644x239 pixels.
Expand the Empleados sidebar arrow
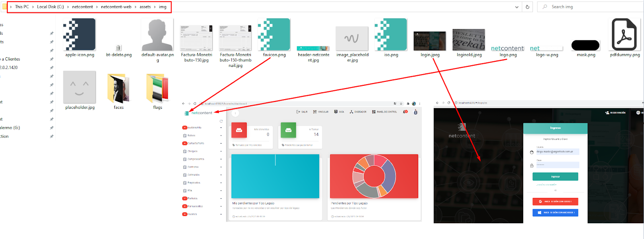(221, 183)
